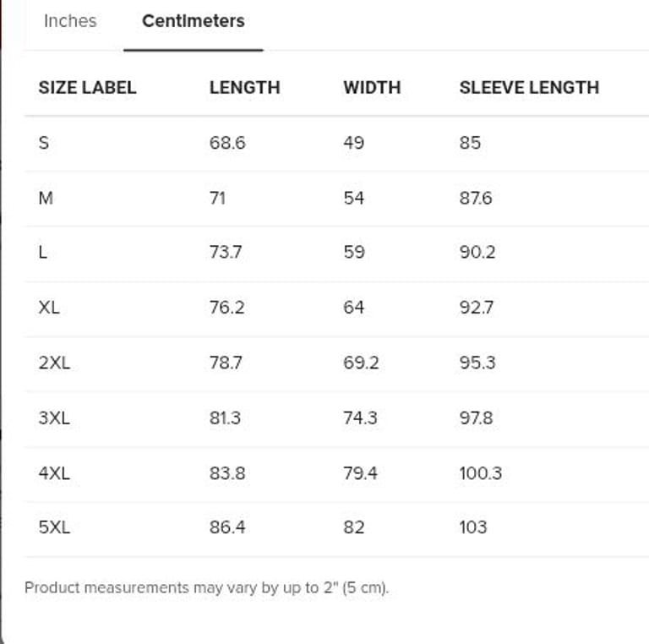Select the 3XL size row label
This screenshot has width=649, height=644.
point(54,418)
